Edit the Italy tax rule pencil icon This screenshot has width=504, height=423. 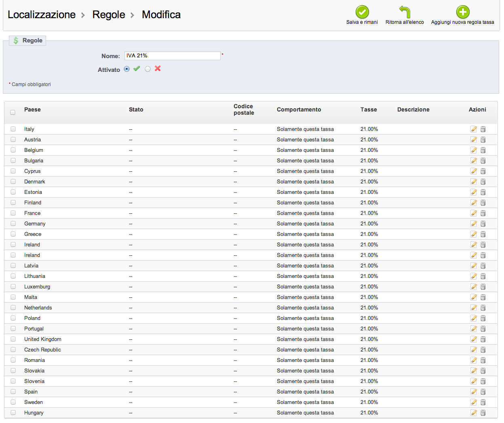pos(474,129)
